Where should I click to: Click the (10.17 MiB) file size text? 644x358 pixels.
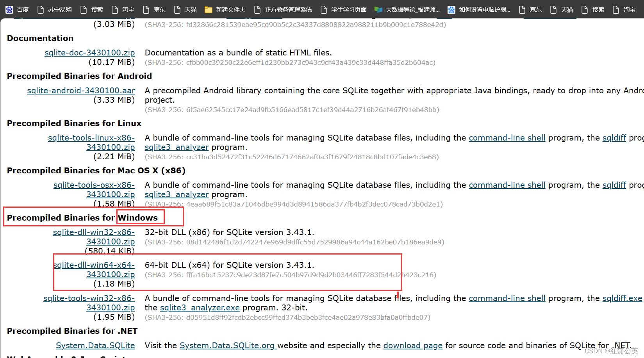(x=111, y=62)
